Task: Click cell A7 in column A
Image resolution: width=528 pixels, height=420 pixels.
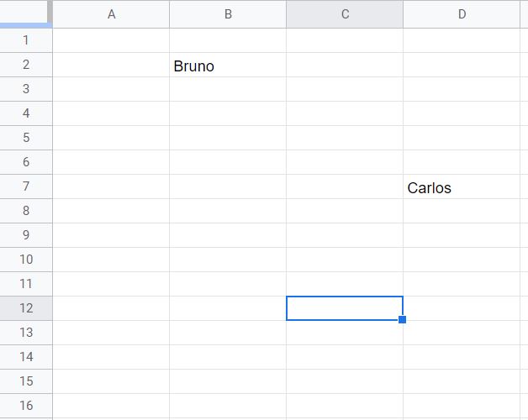Action: (111, 186)
